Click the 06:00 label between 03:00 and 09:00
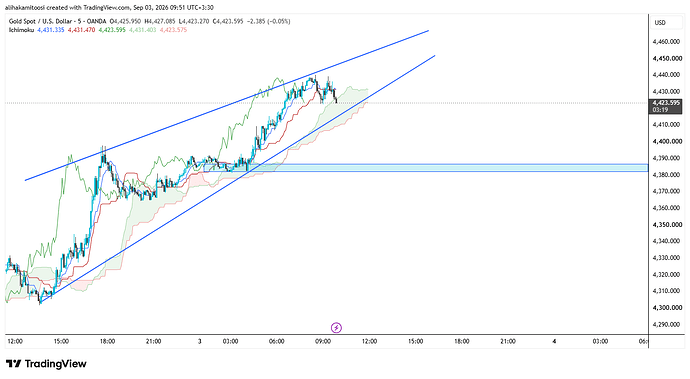The width and height of the screenshot is (690, 379). tap(277, 341)
